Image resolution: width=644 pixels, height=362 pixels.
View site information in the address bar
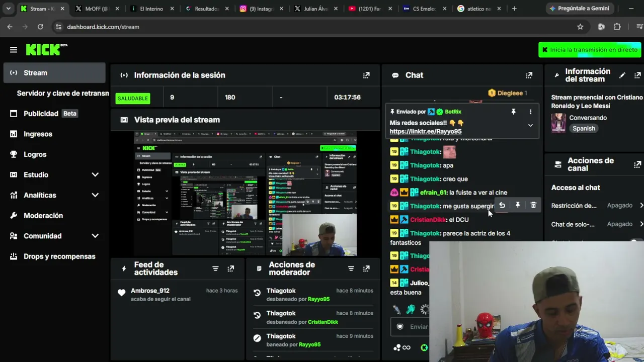click(58, 27)
